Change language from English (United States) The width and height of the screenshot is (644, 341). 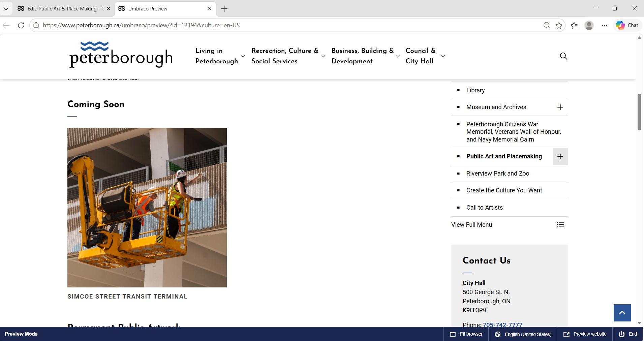pos(523,334)
